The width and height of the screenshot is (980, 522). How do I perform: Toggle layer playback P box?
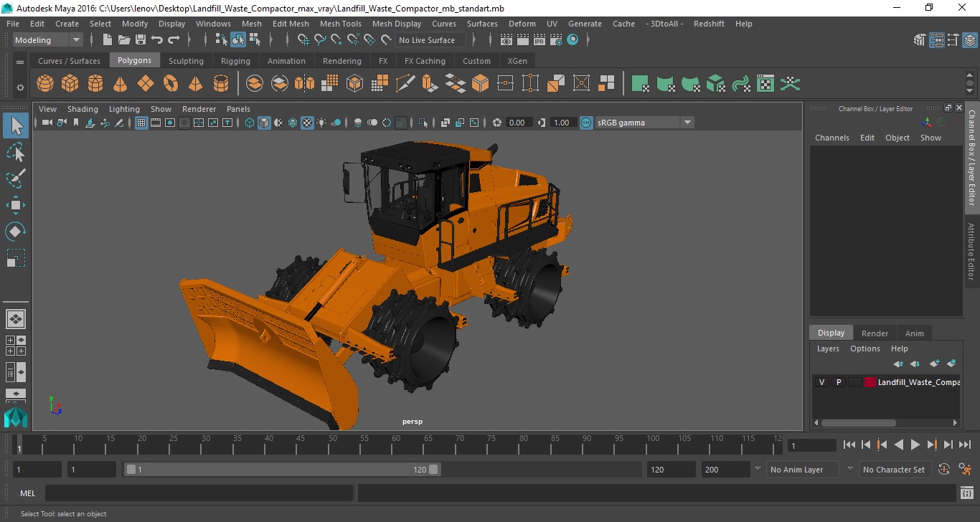click(x=838, y=382)
